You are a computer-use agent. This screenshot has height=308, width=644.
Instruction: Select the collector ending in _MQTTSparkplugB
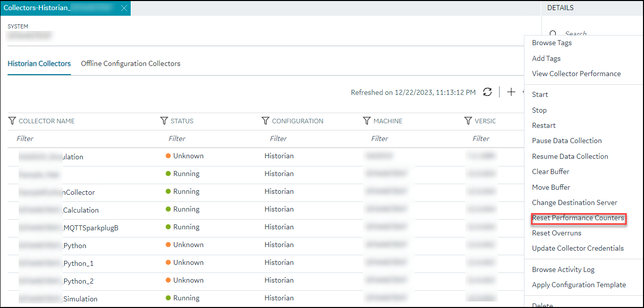click(x=68, y=228)
